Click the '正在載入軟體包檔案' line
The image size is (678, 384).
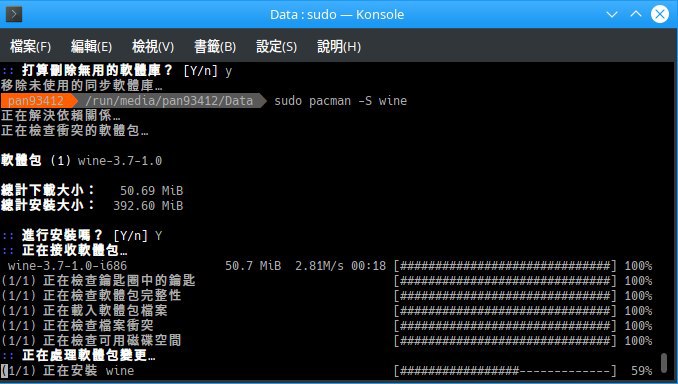tap(84, 310)
